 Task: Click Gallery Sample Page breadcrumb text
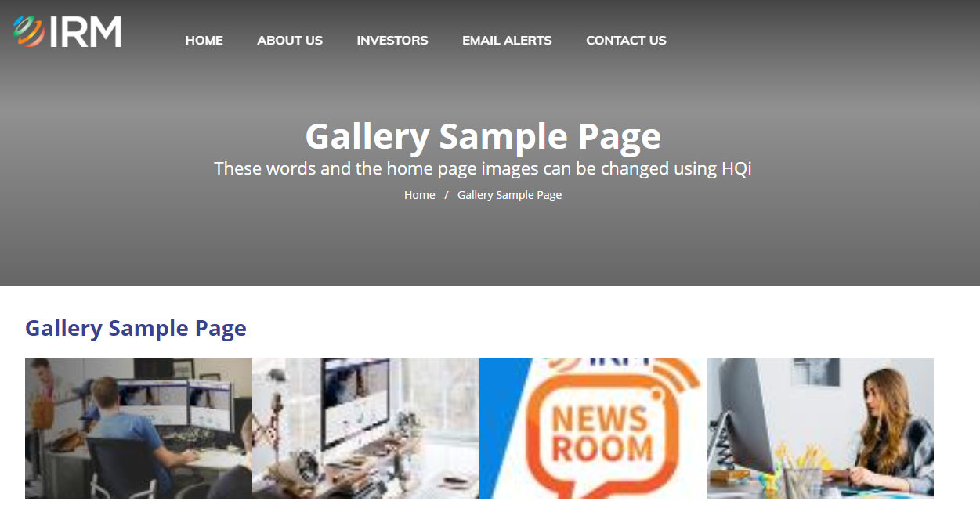point(509,195)
